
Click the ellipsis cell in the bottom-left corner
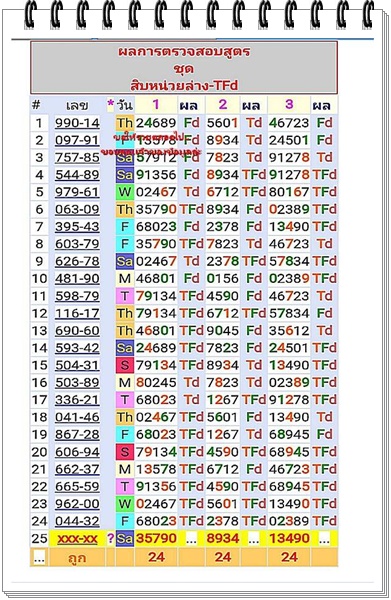[x=39, y=557]
